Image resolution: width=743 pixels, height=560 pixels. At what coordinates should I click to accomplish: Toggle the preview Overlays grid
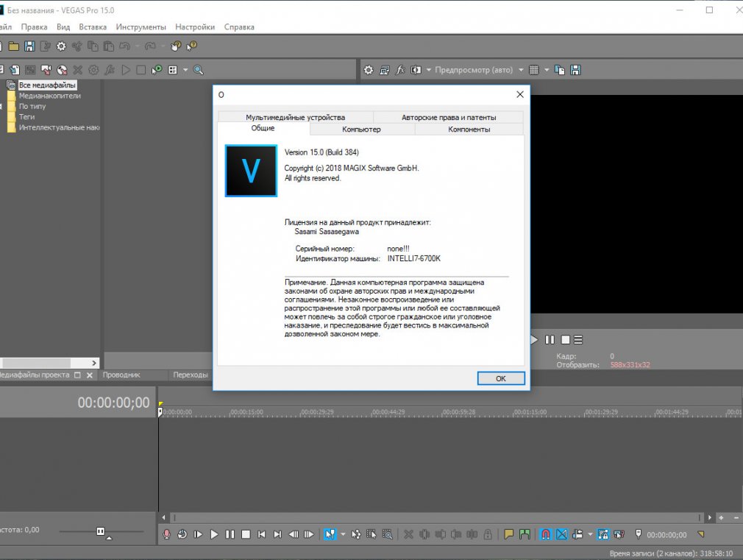(534, 70)
